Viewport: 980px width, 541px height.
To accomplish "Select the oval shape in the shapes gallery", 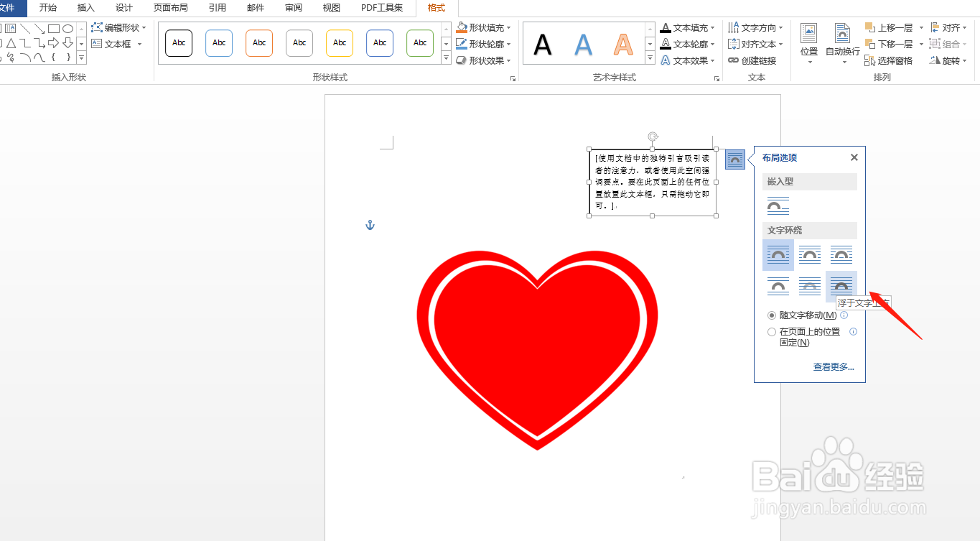I will pyautogui.click(x=67, y=29).
